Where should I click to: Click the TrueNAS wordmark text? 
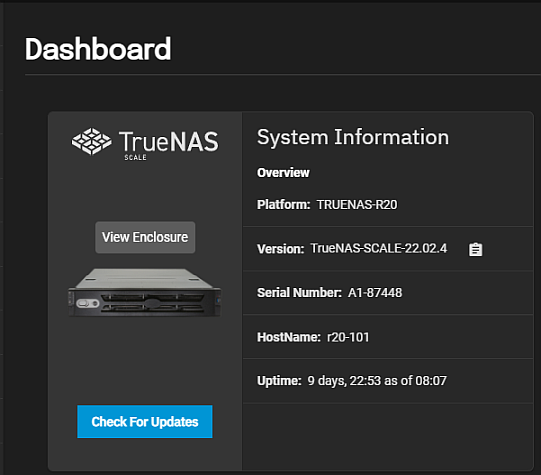click(169, 141)
